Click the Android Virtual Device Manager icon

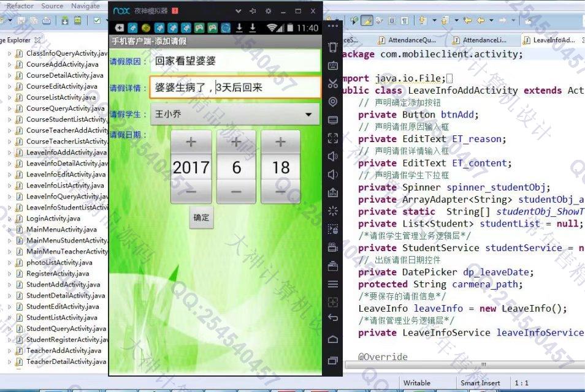[x=78, y=20]
